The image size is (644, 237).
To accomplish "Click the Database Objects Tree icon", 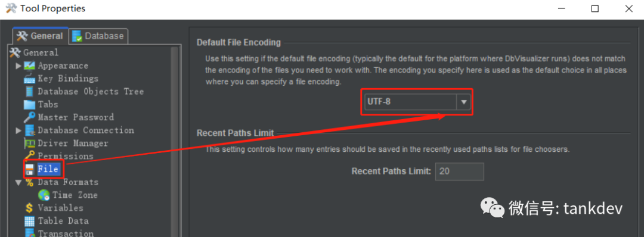I will click(x=30, y=92).
